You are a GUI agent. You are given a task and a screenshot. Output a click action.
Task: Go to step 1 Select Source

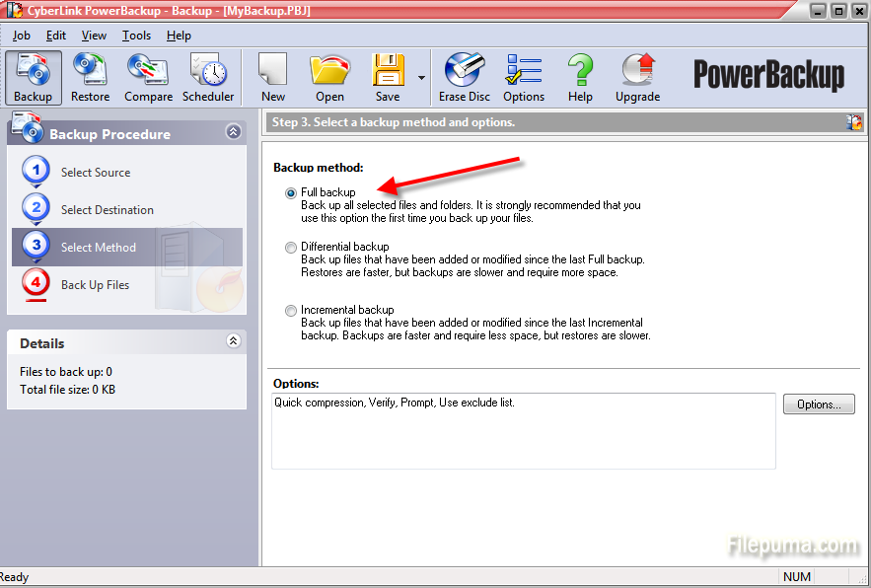(95, 173)
